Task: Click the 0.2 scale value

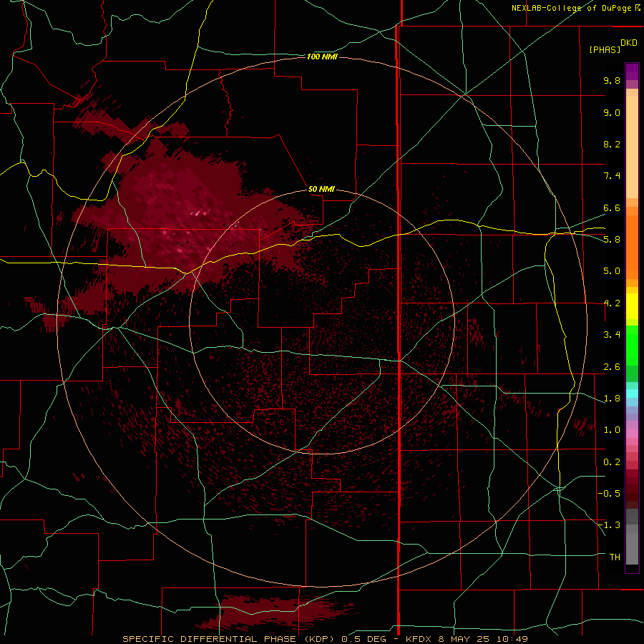Action: pos(612,462)
